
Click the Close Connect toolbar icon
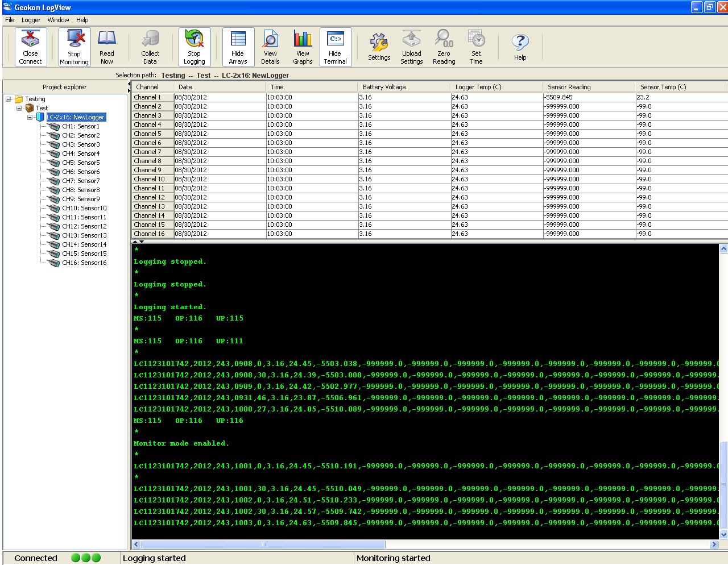pyautogui.click(x=31, y=47)
